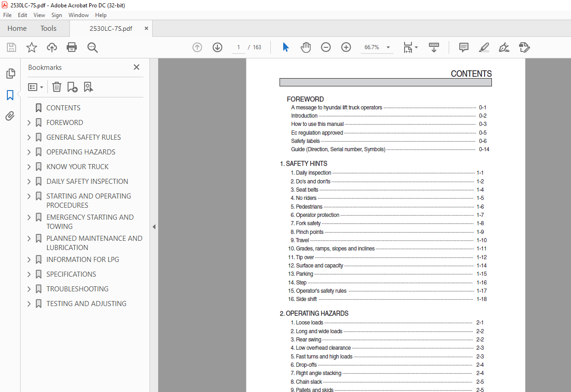This screenshot has height=392, width=571.
Task: Switch to the Tools tab
Action: pyautogui.click(x=48, y=28)
